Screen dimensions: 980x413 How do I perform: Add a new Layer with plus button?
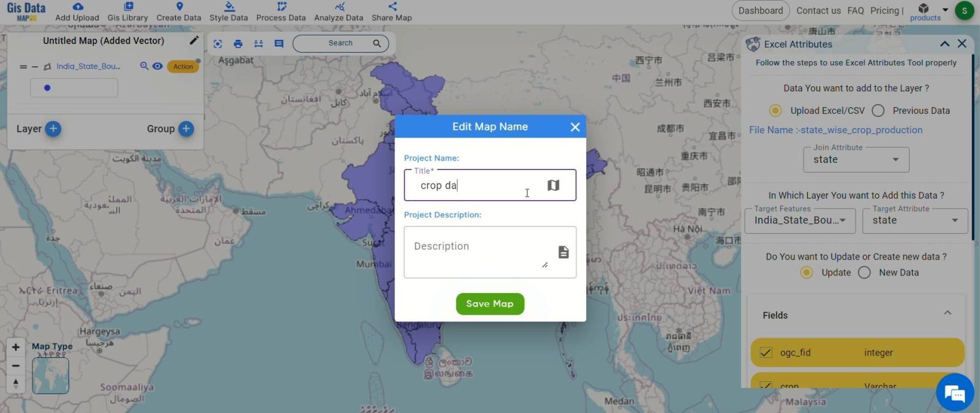(x=53, y=128)
